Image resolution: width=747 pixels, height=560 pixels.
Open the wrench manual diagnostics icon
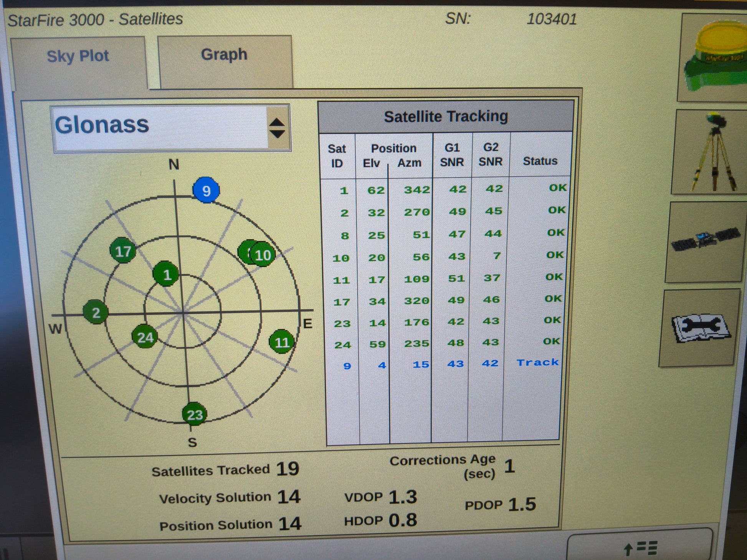700,328
